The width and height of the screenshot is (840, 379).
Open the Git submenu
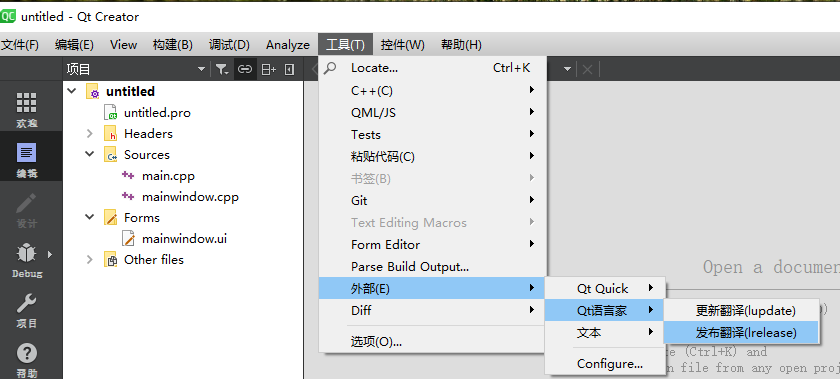pos(433,200)
